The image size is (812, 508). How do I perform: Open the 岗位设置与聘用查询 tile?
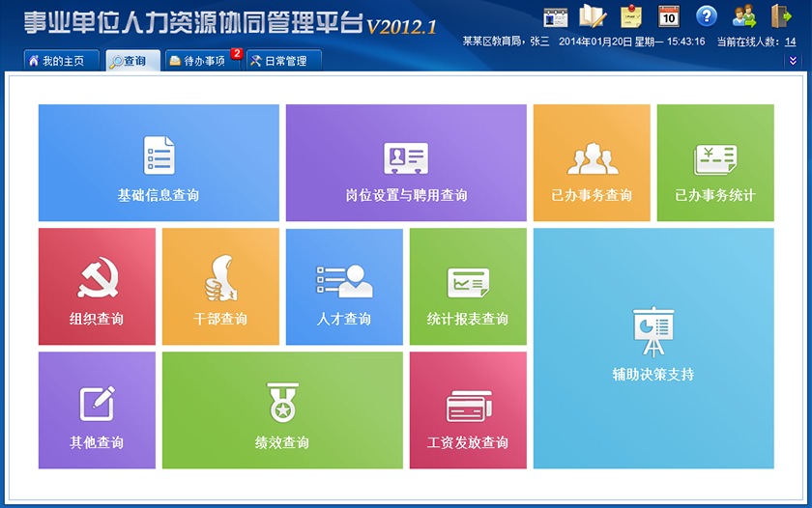click(x=406, y=163)
